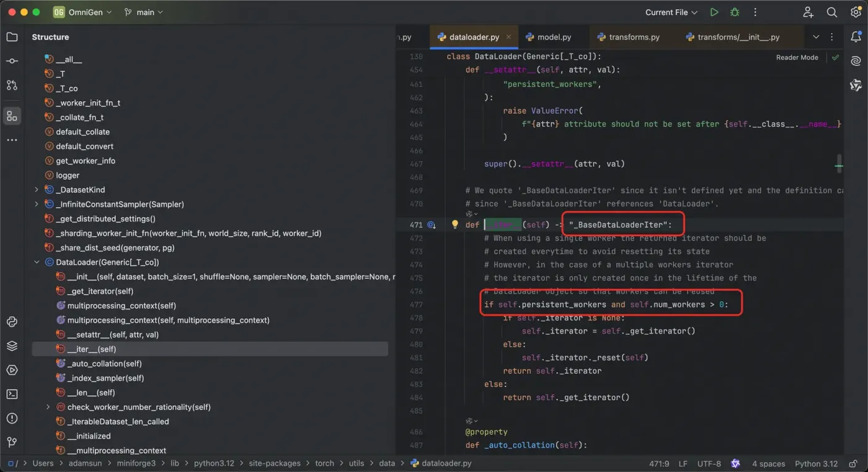Show hidden editor tabs dropdown chevron
The image size is (868, 472).
click(816, 37)
